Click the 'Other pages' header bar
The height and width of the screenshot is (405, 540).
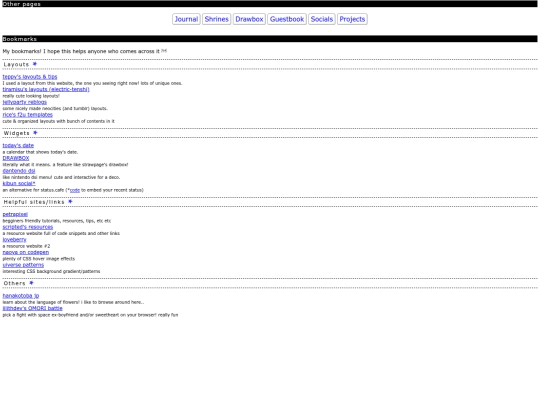pos(270,4)
